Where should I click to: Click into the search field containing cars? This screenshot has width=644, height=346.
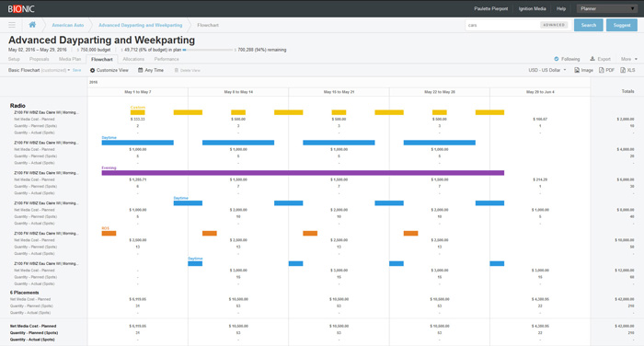coord(502,25)
